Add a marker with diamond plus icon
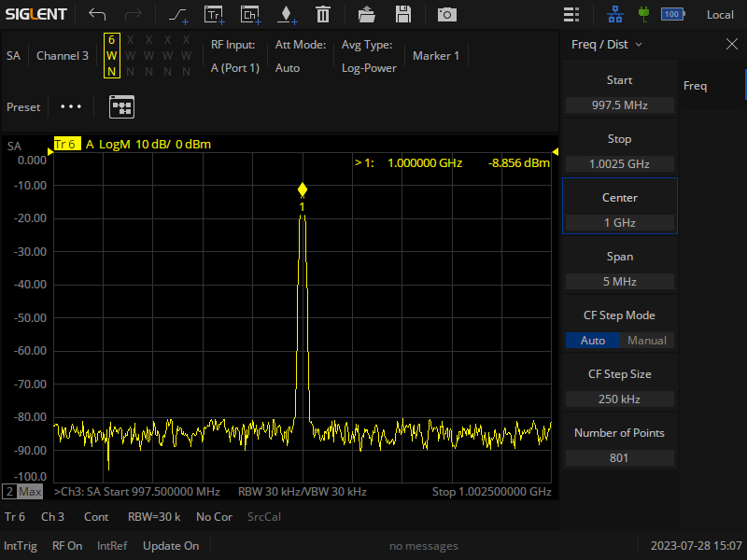Image resolution: width=747 pixels, height=560 pixels. [288, 15]
